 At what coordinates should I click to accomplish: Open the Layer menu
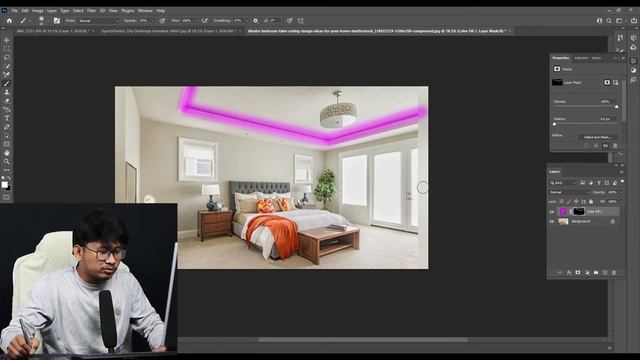(x=52, y=11)
